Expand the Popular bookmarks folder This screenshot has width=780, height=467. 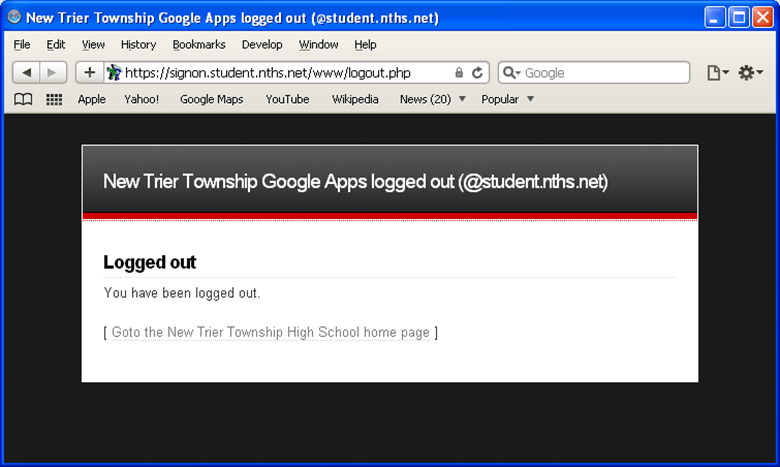pos(507,99)
